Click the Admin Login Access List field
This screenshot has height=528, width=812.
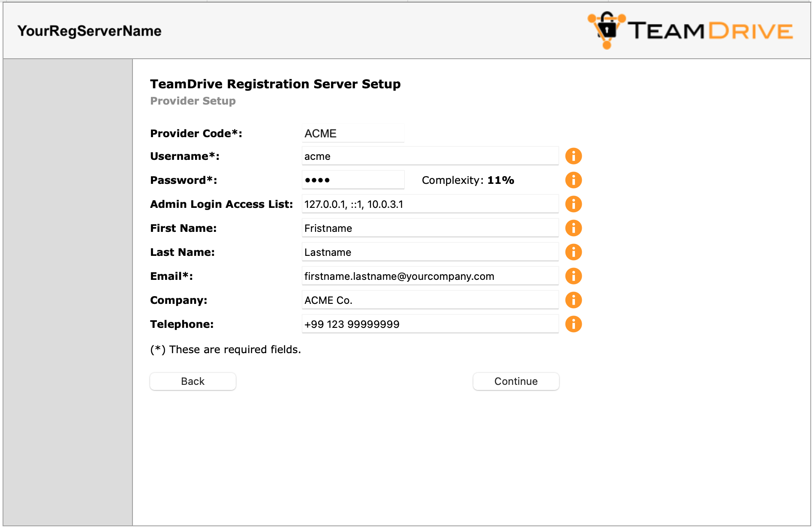tap(430, 204)
